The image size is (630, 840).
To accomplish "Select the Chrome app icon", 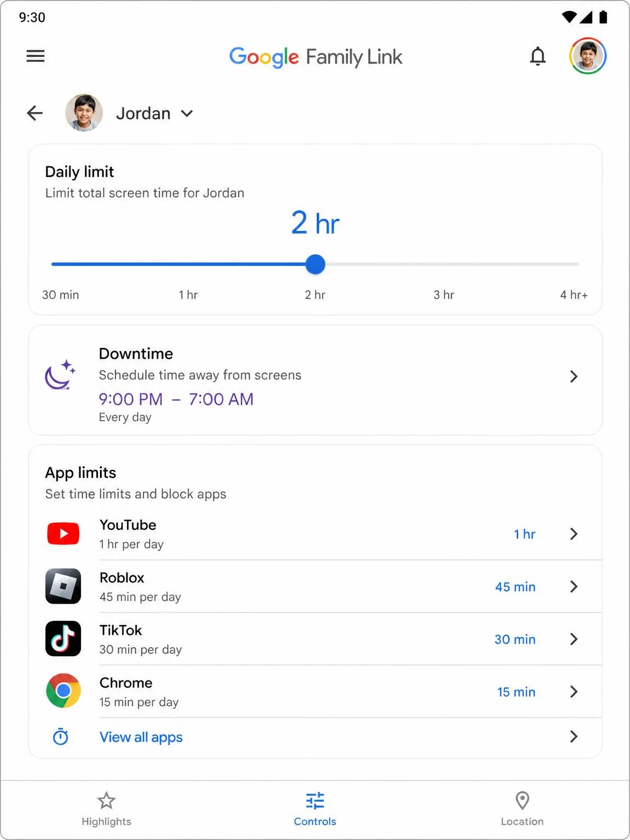I will pyautogui.click(x=63, y=691).
